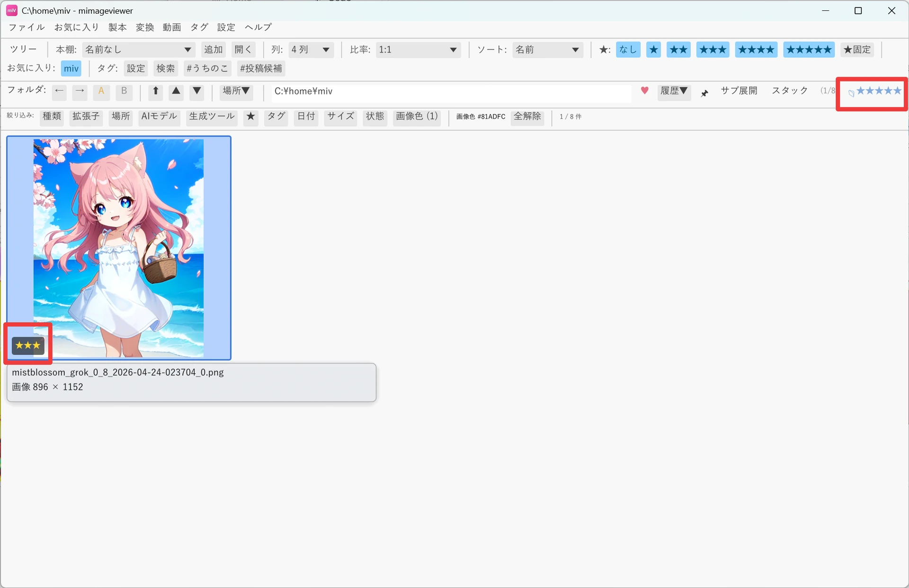This screenshot has height=588, width=909.
Task: Click the red heart favorite icon
Action: click(644, 90)
